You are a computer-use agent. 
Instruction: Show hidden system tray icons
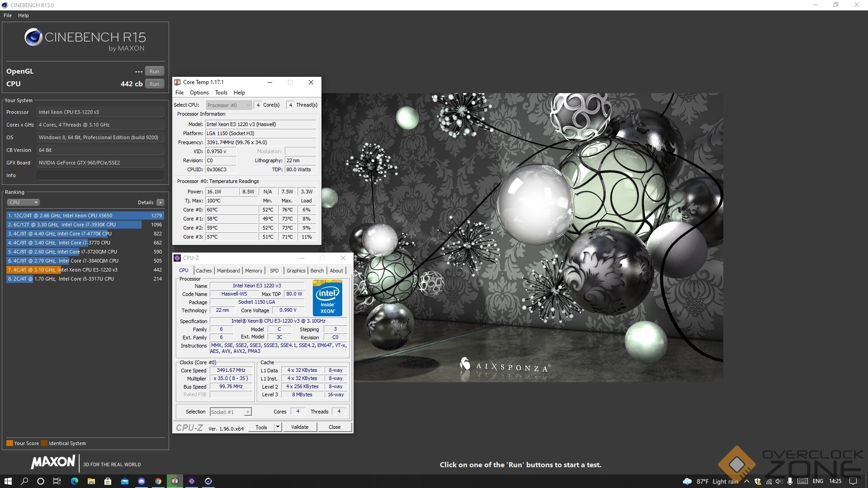pos(746,481)
